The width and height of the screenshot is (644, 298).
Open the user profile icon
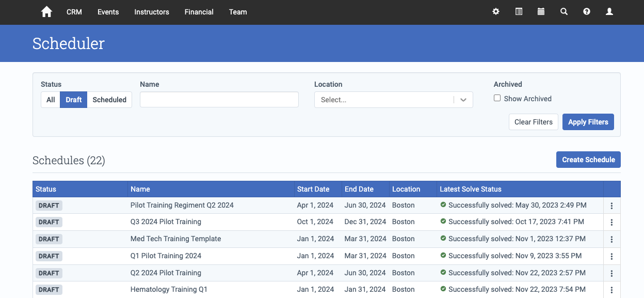(609, 11)
